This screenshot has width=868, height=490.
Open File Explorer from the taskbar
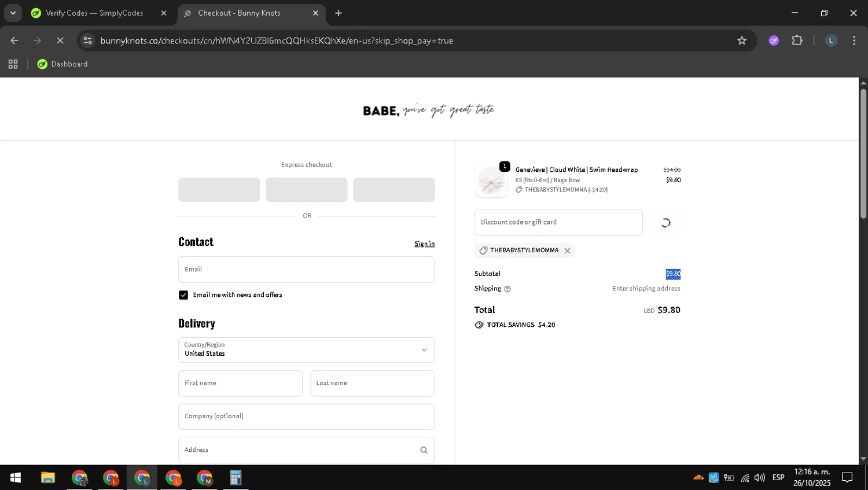click(47, 478)
